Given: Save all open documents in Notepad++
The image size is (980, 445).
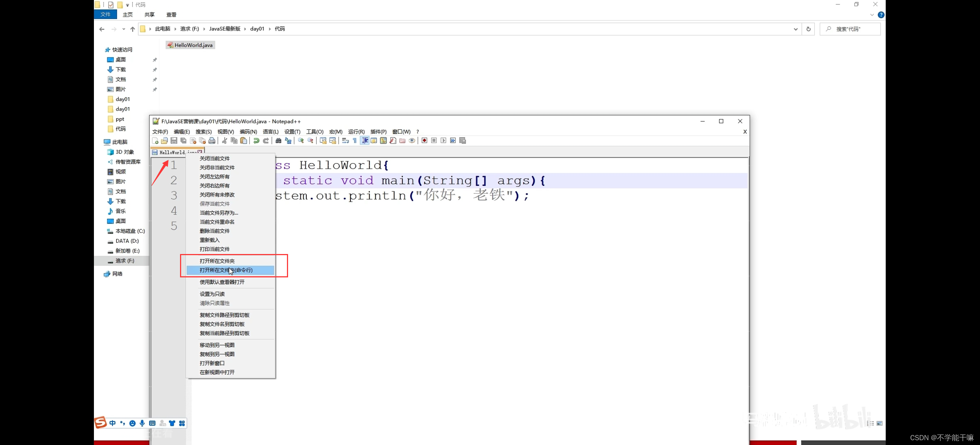Looking at the screenshot, I should point(184,141).
